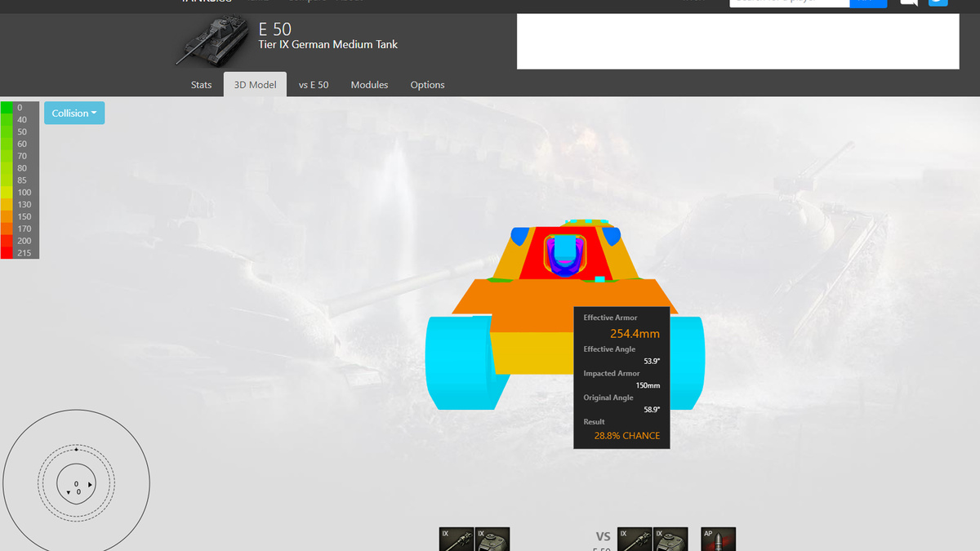
Task: Click the right cyan track on the model
Action: point(688,363)
